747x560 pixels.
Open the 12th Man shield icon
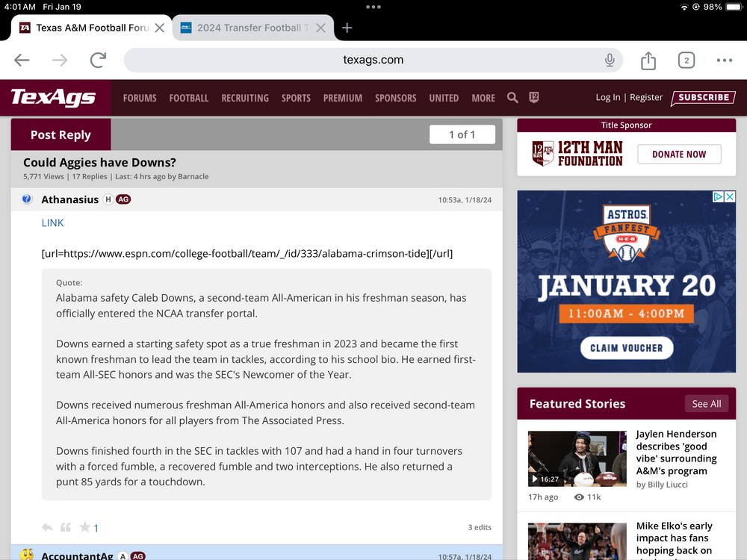pyautogui.click(x=533, y=98)
